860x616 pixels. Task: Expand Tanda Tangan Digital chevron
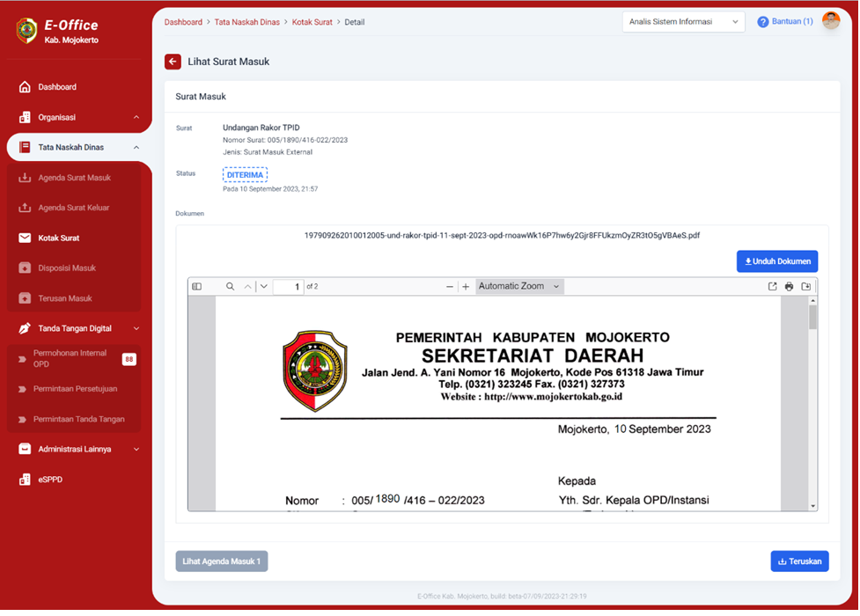(136, 328)
